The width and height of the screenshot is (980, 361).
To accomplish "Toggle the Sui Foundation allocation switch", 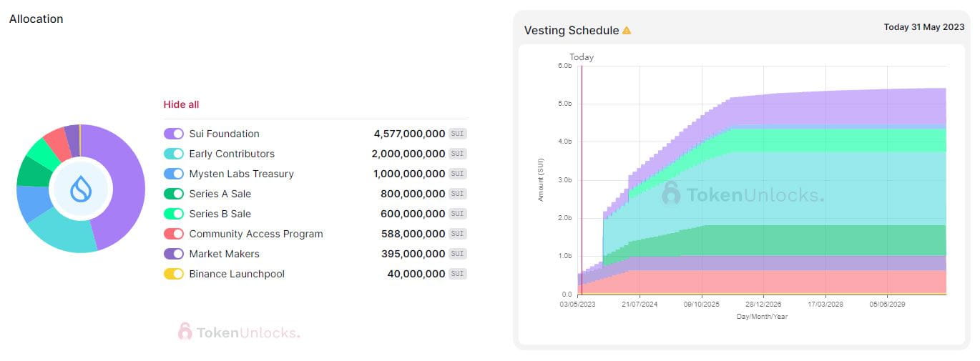I will point(174,134).
